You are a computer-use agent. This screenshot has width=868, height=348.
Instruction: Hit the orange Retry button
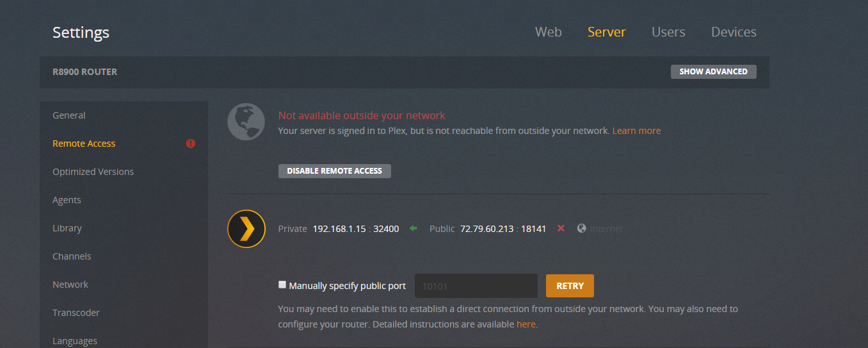click(570, 286)
